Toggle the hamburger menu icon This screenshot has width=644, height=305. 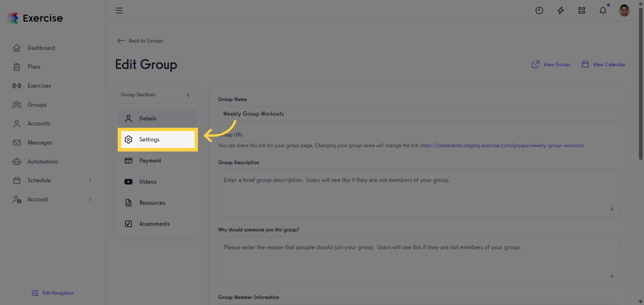point(119,10)
